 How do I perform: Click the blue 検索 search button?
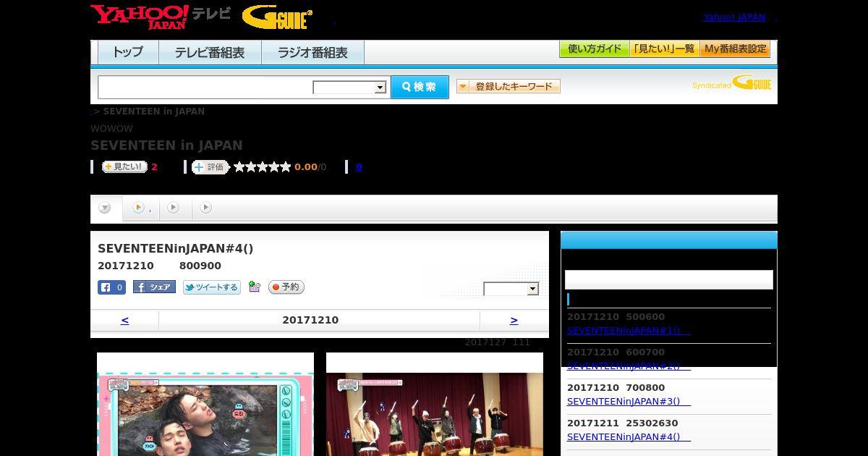(420, 87)
